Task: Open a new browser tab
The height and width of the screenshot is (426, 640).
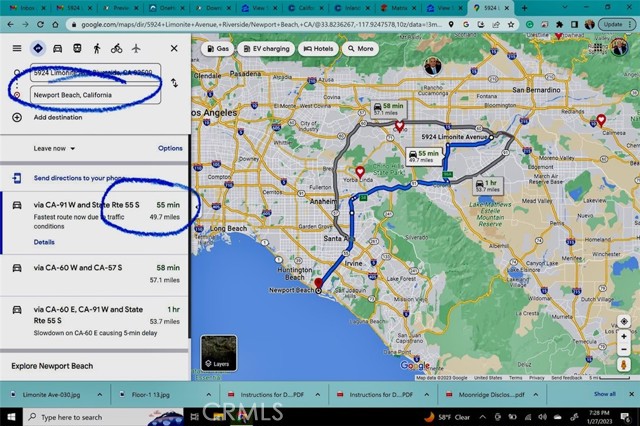Action: (524, 8)
